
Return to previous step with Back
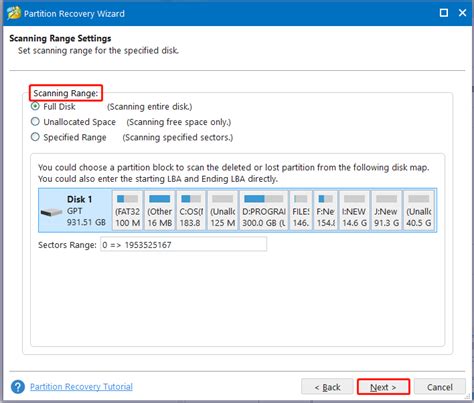(x=327, y=387)
